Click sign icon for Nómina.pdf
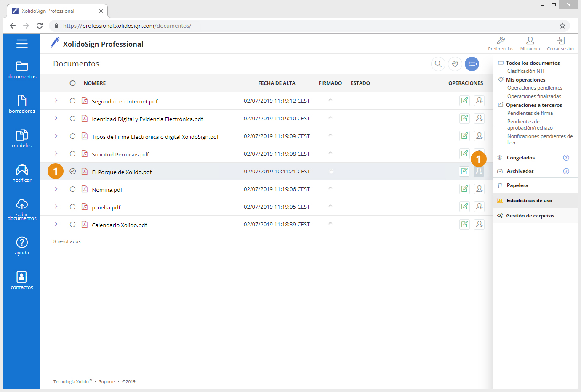The height and width of the screenshot is (392, 581). [464, 189]
